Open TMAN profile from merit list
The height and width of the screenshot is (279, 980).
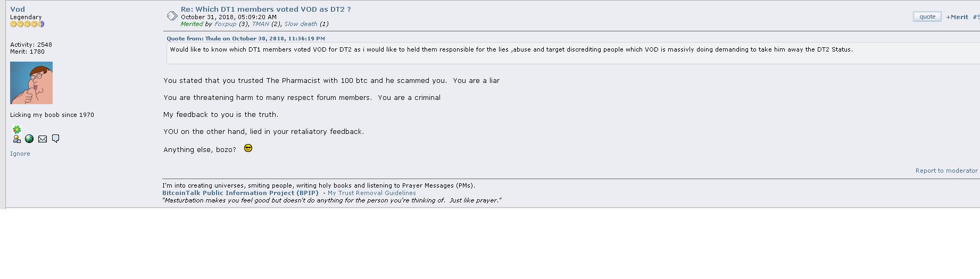261,24
